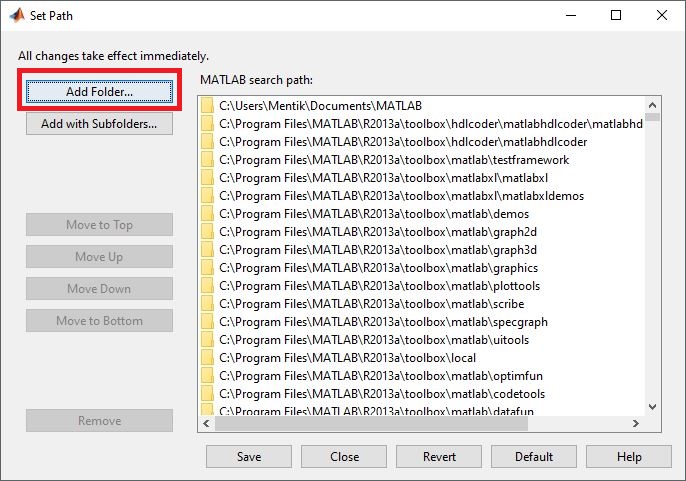This screenshot has height=481, width=686.
Task: Select the matlabxl\matlabxl path row
Action: (422, 178)
